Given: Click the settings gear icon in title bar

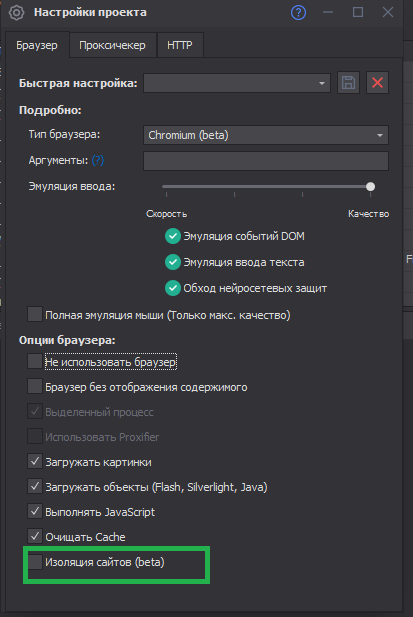Looking at the screenshot, I should coord(16,13).
